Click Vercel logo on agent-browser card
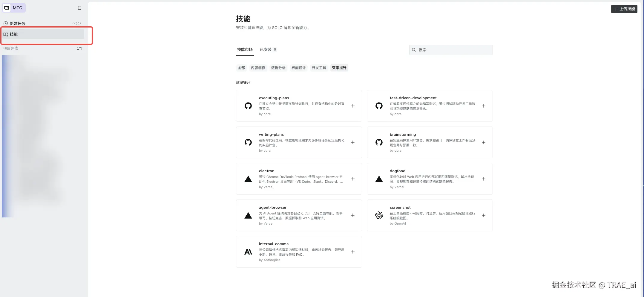Image resolution: width=644 pixels, height=297 pixels. click(x=248, y=215)
